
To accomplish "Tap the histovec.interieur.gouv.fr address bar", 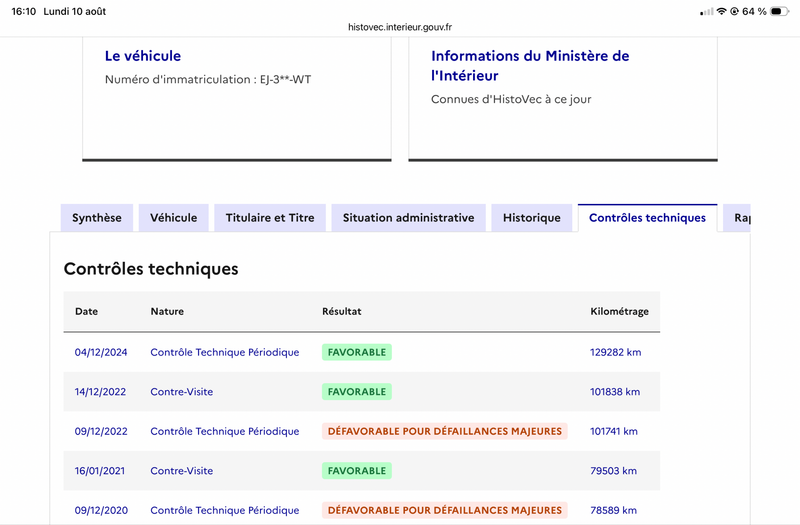I will pyautogui.click(x=400, y=27).
